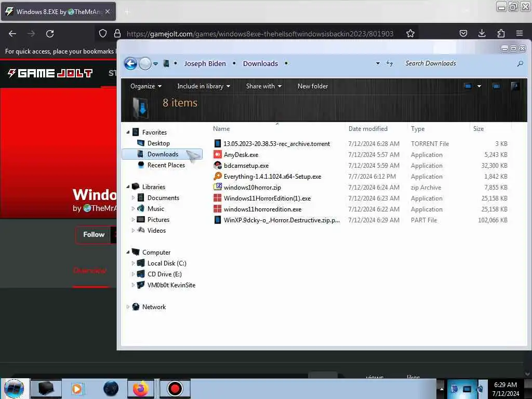
Task: Sort by the Size column header
Action: pos(478,129)
